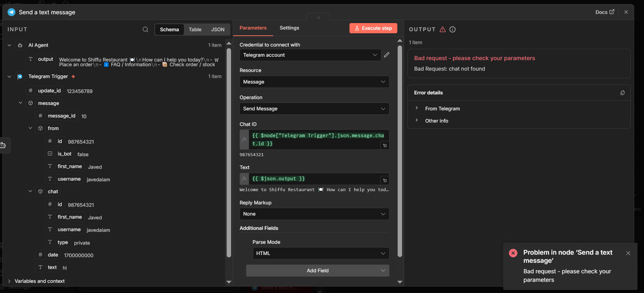Click the output warning triangle icon
The width and height of the screenshot is (644, 293).
tap(442, 30)
